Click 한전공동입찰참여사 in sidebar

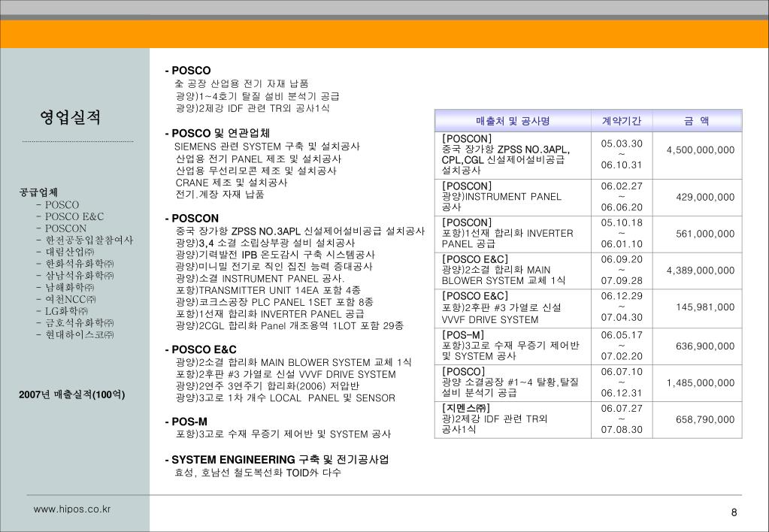point(89,240)
